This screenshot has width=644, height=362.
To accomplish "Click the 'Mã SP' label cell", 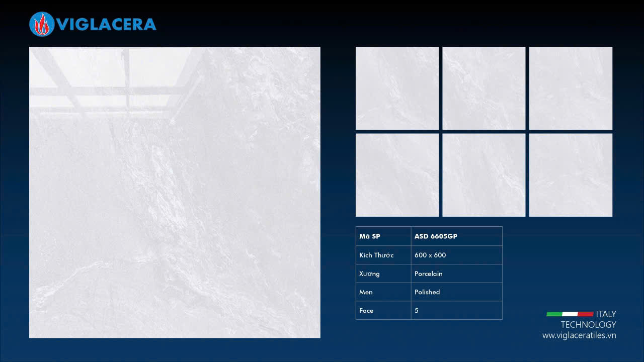I will tap(383, 236).
